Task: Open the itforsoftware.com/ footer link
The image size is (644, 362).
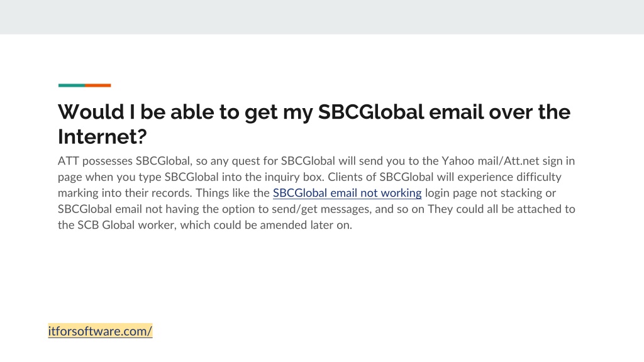Action: (100, 331)
